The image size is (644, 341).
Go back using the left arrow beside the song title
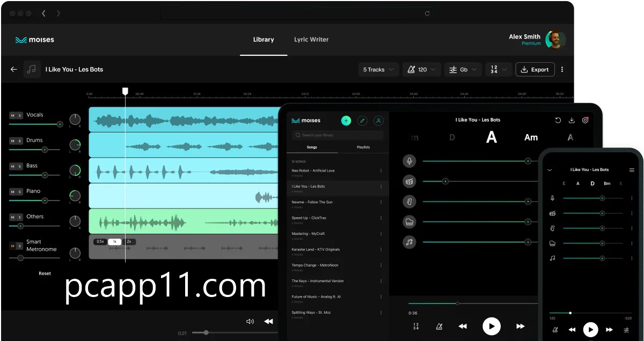pyautogui.click(x=13, y=69)
